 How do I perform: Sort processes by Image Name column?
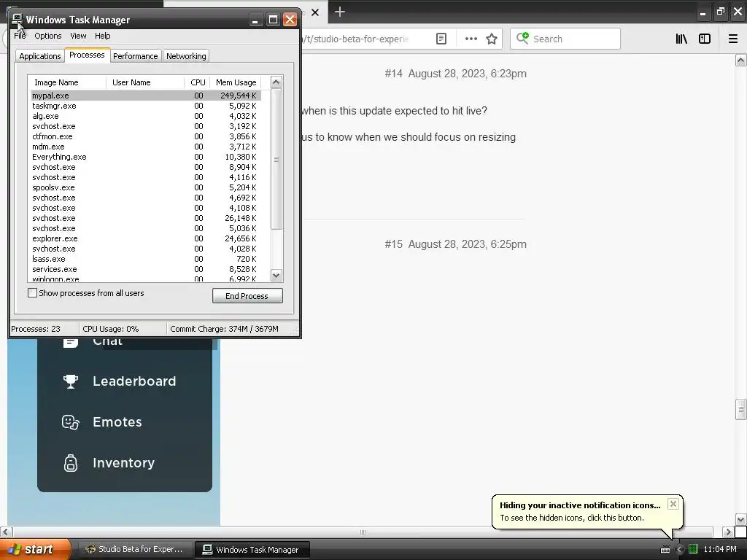(x=66, y=82)
